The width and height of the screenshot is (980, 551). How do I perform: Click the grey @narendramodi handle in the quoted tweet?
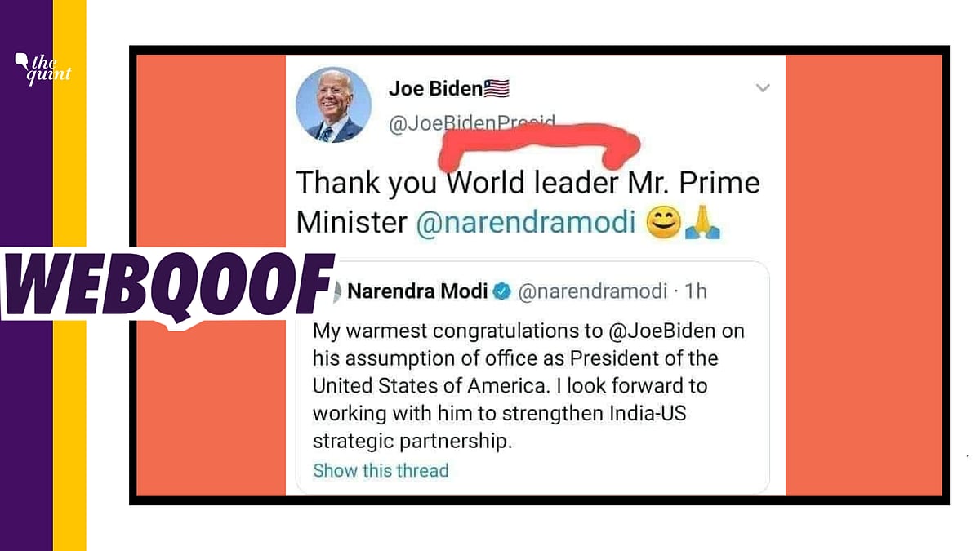[x=591, y=291]
